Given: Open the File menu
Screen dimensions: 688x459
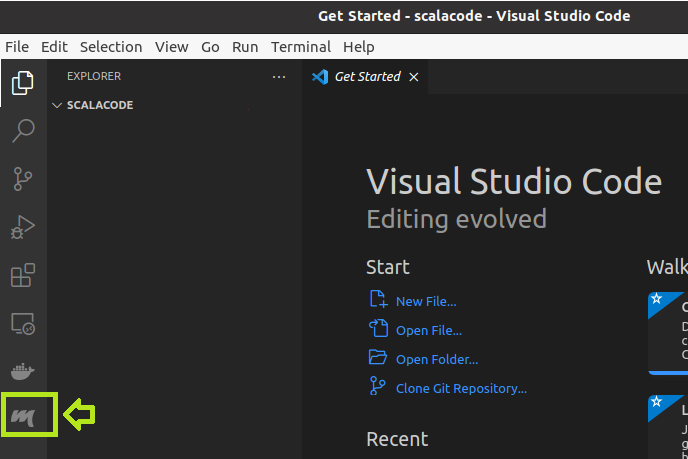Looking at the screenshot, I should point(17,47).
